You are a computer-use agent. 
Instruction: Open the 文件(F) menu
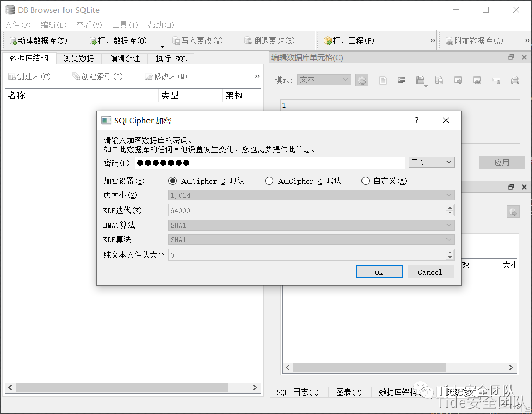tap(17, 25)
